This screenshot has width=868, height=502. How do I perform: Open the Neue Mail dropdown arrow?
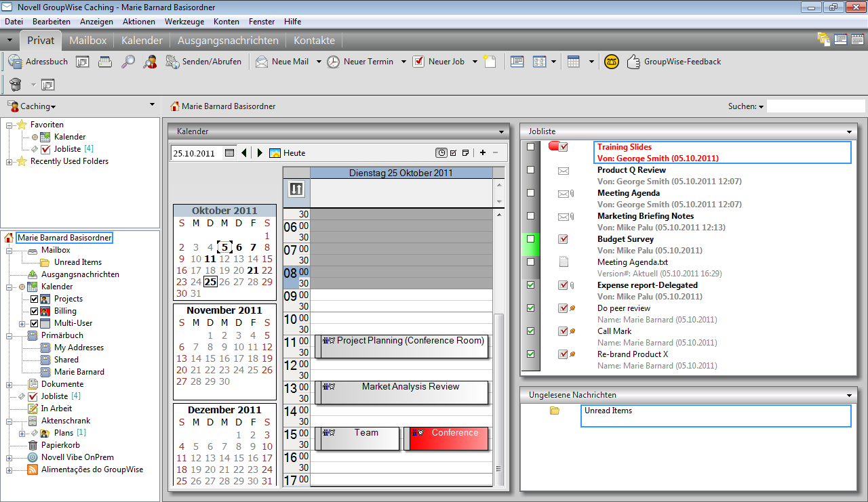click(x=318, y=62)
